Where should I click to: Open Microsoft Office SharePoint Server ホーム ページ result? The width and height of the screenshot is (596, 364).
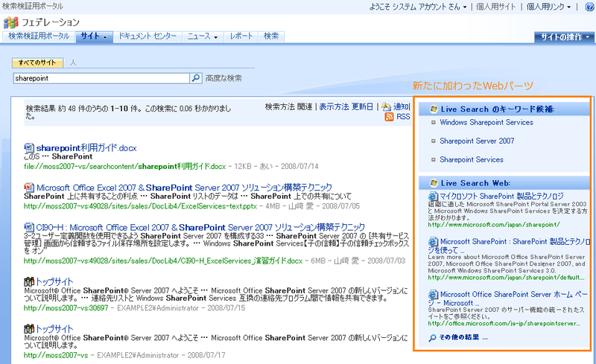508,298
